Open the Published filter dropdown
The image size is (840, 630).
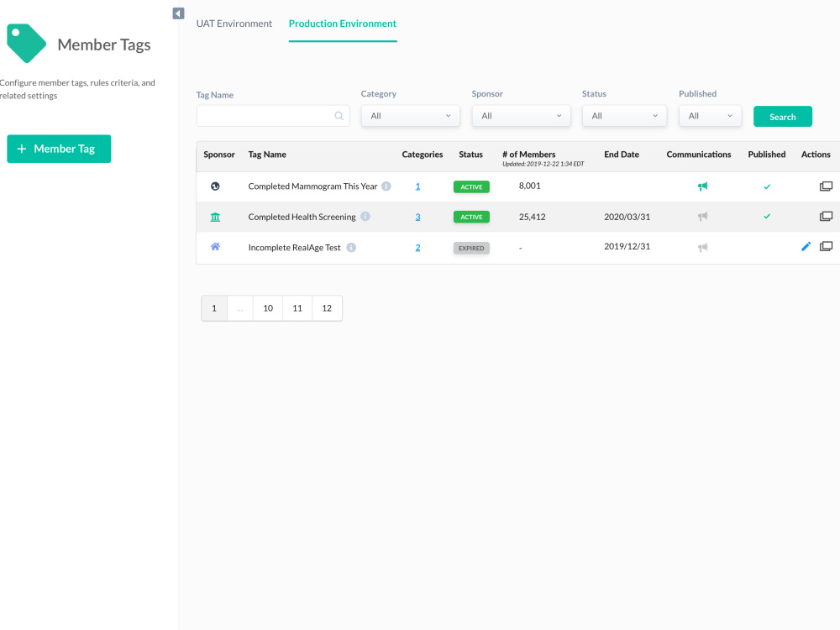(x=711, y=116)
